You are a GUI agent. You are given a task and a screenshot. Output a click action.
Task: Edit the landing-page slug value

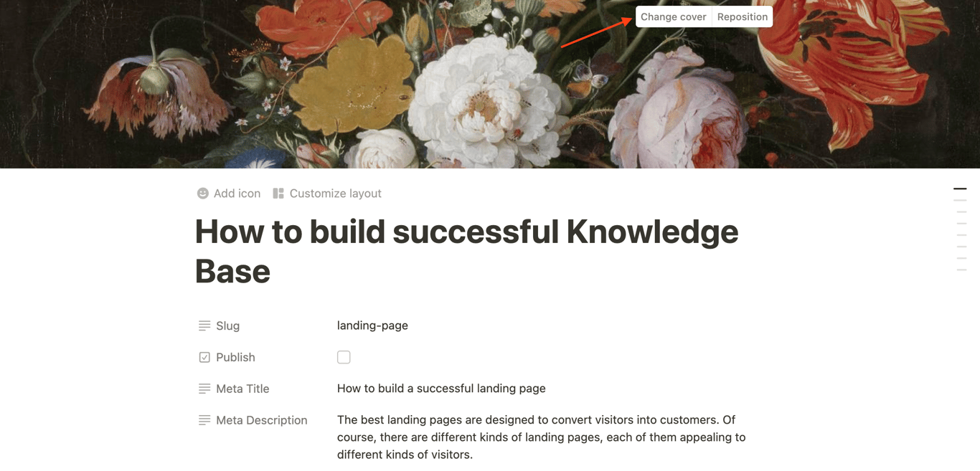click(372, 325)
